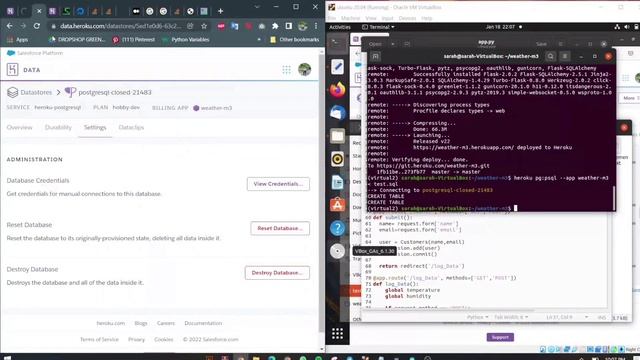Image resolution: width=640 pixels, height=360 pixels.
Task: Open a new Chrome tab
Action: point(220,11)
